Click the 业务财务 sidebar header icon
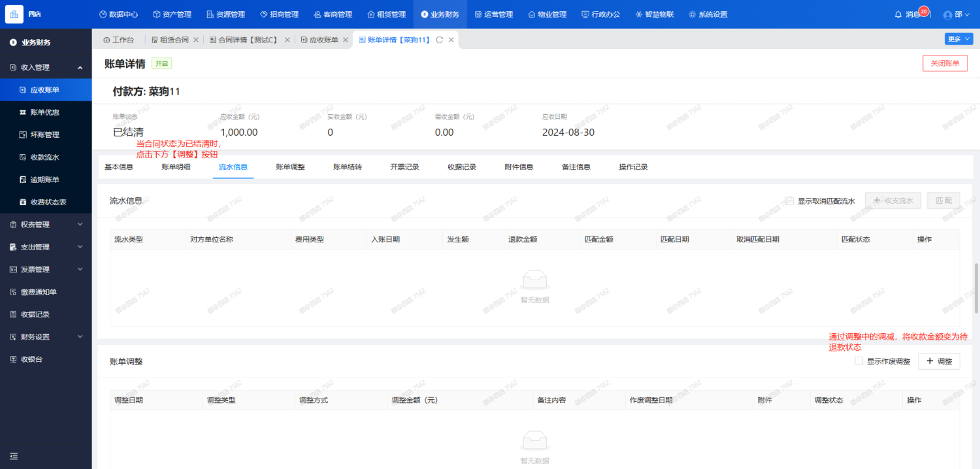980x469 pixels. click(13, 42)
